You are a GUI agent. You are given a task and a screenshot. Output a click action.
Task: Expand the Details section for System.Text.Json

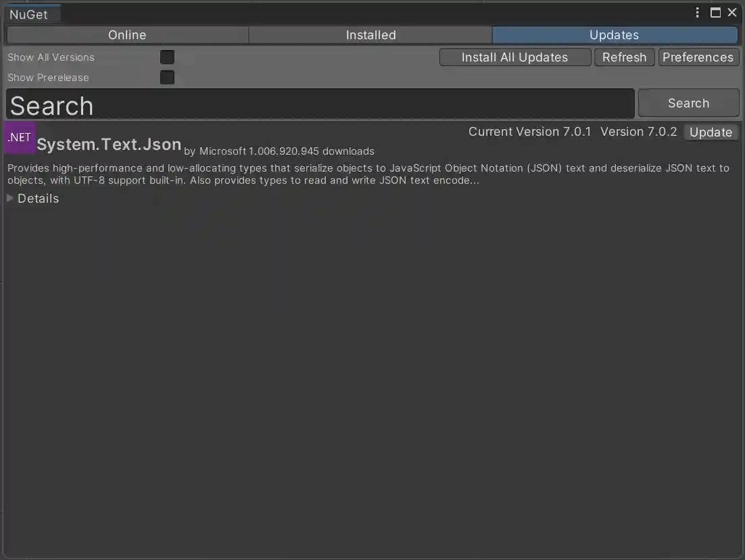point(32,198)
